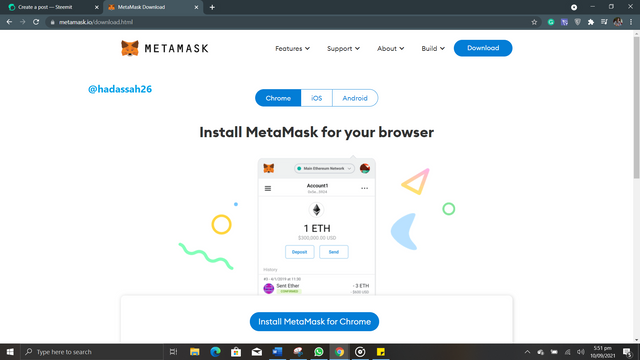
Task: Expand the Support dropdown menu
Action: point(343,49)
